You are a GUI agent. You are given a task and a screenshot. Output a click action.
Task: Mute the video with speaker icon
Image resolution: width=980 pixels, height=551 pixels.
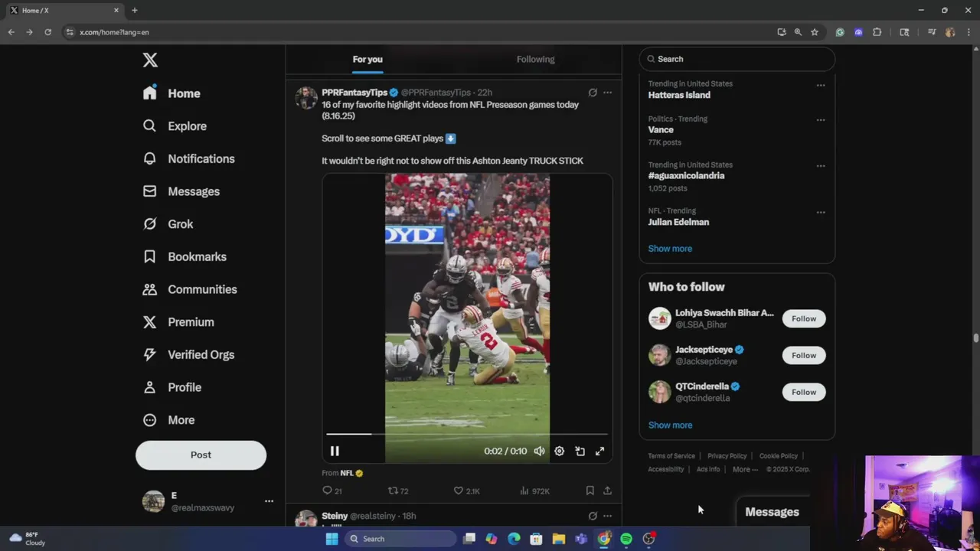point(539,452)
